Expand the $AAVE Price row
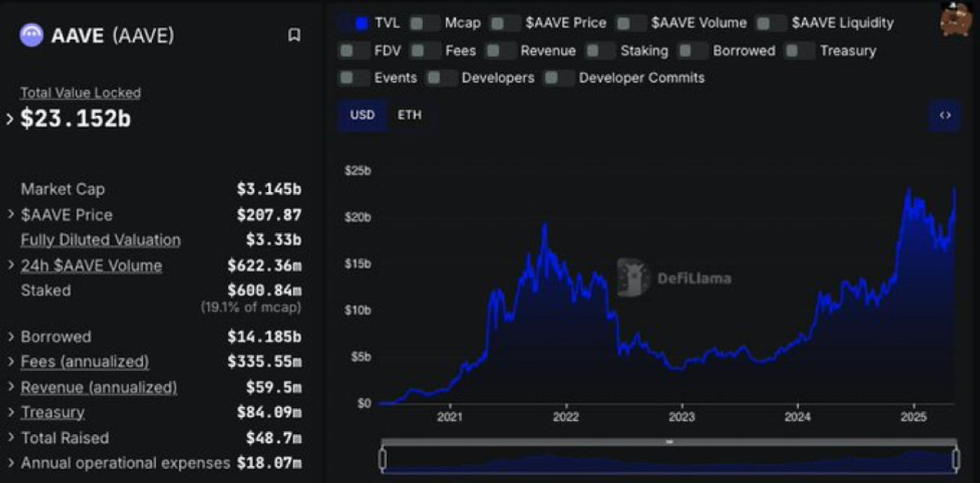The image size is (980, 483). (x=10, y=215)
